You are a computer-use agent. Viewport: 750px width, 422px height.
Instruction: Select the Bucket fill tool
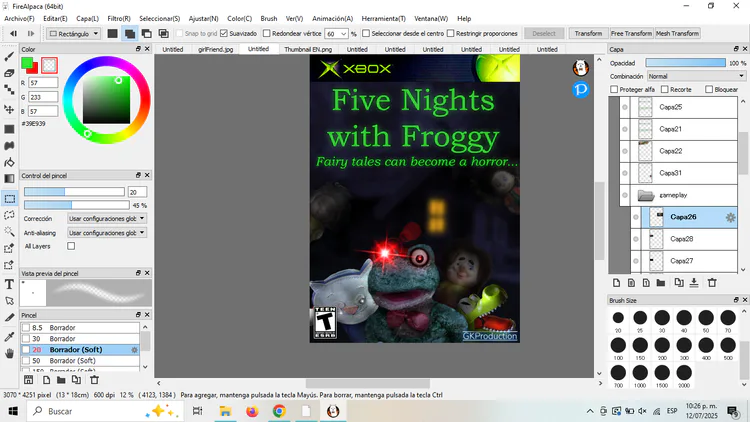(x=9, y=162)
